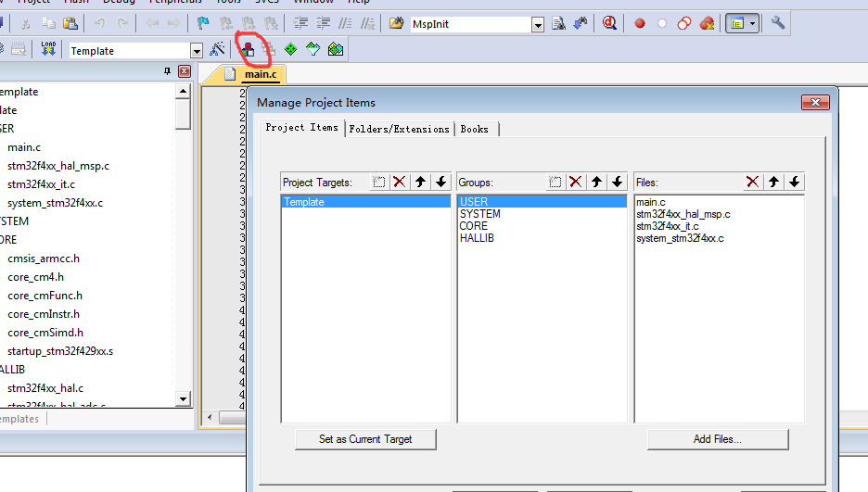
Task: Delete the selected group in Groups
Action: click(x=575, y=183)
